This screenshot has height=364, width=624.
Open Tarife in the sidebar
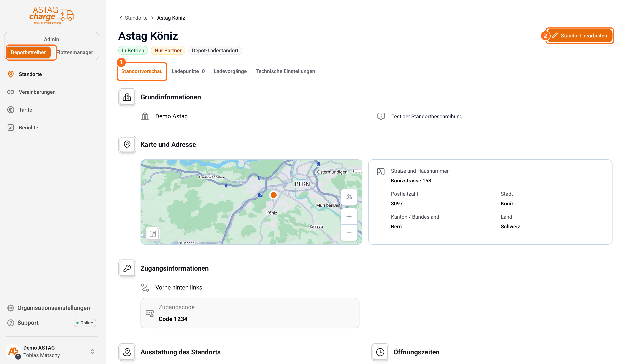tap(26, 110)
